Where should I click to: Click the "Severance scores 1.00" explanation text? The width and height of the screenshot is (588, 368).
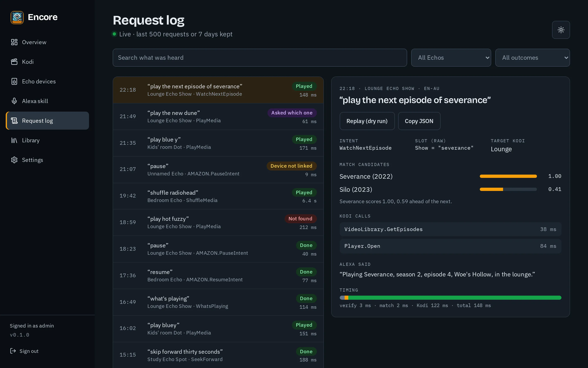[x=395, y=202]
